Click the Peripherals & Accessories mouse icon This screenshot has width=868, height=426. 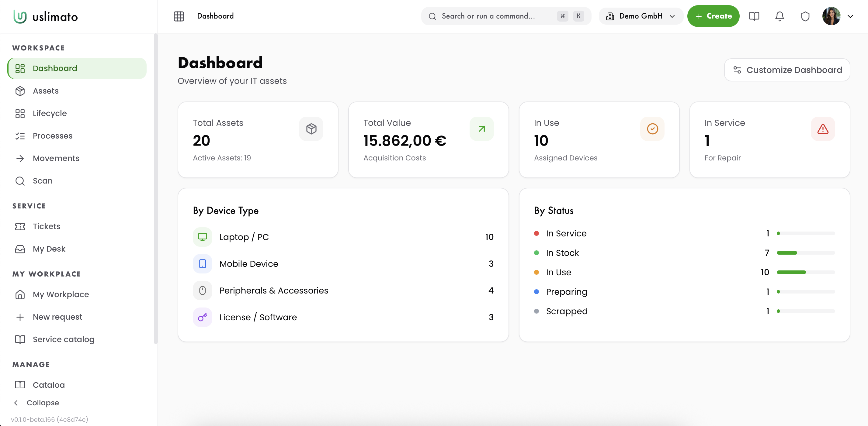tap(202, 290)
